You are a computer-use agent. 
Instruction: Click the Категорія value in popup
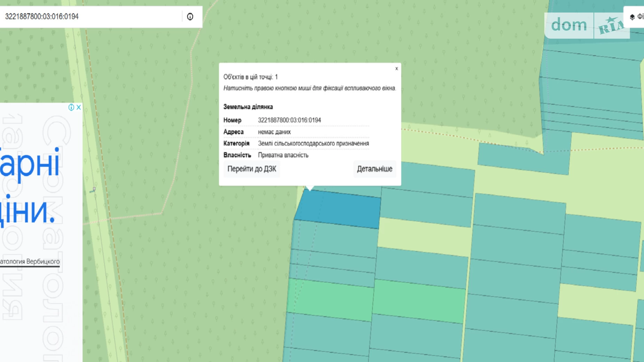[313, 143]
